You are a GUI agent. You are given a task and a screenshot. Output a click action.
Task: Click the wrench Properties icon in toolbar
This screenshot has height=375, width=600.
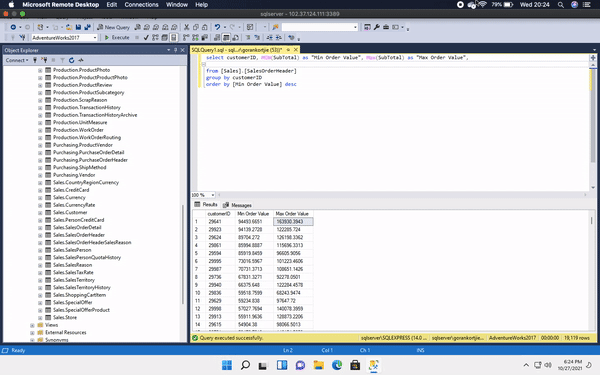(377, 27)
